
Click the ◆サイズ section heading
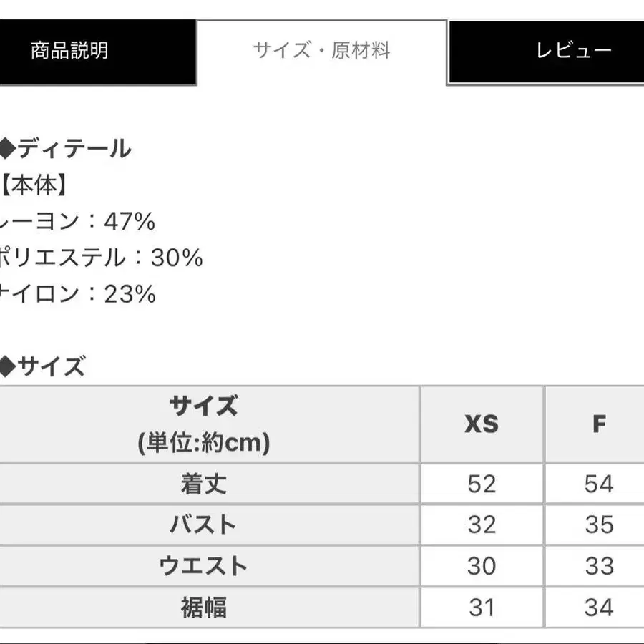tap(42, 367)
